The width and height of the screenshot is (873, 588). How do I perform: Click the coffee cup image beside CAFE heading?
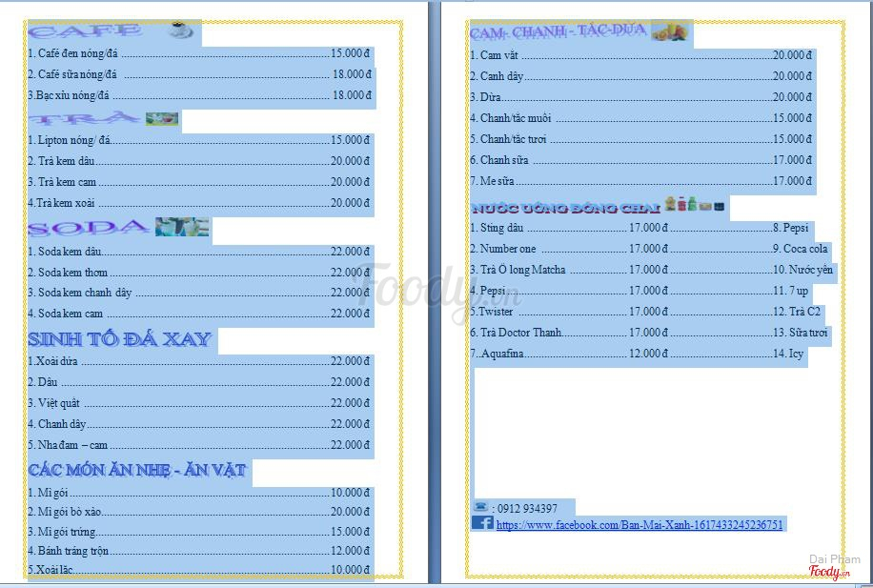181,30
